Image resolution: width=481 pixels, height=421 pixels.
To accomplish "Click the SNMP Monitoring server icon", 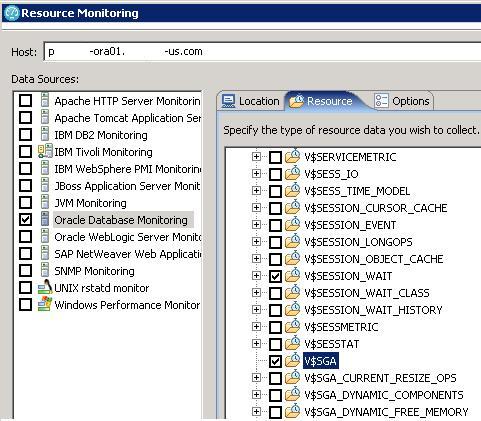I will pos(45,270).
